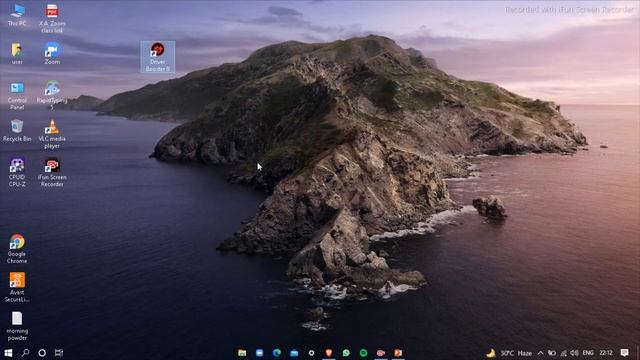The height and width of the screenshot is (360, 640).
Task: Select the Driver Booster 8 shortcut
Action: 158,57
